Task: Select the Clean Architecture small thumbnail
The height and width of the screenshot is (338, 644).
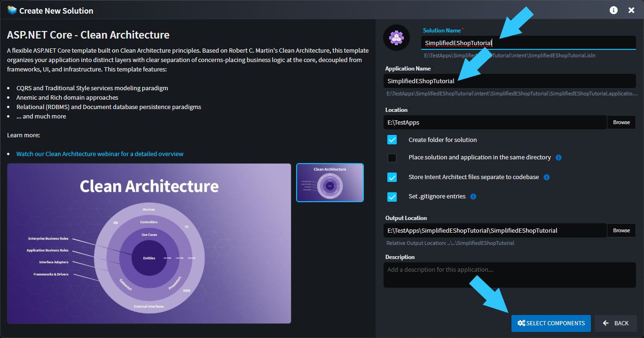Action: [x=330, y=182]
